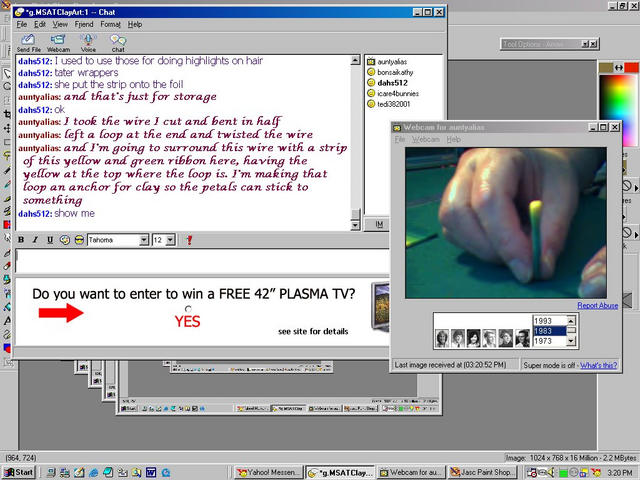Open the Friend menu

(x=84, y=24)
